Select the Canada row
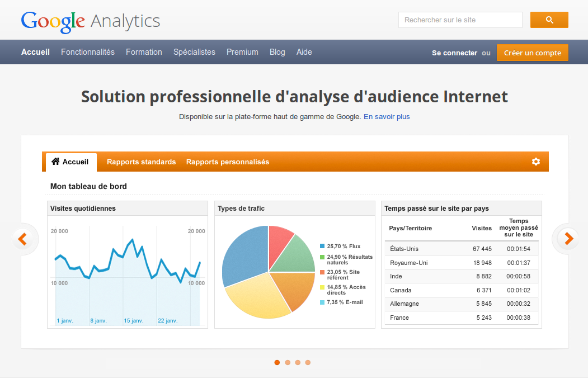Image resolution: width=588 pixels, height=379 pixels. pyautogui.click(x=462, y=290)
